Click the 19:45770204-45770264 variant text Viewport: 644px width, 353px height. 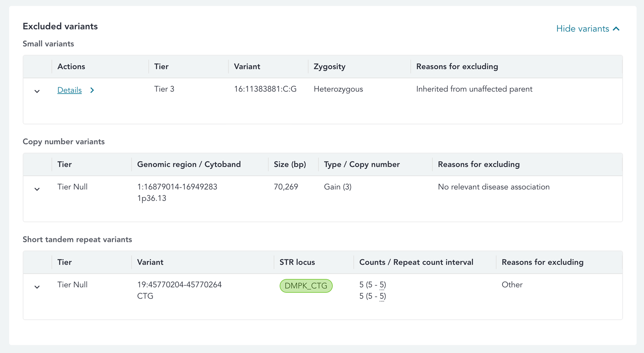[x=179, y=285]
